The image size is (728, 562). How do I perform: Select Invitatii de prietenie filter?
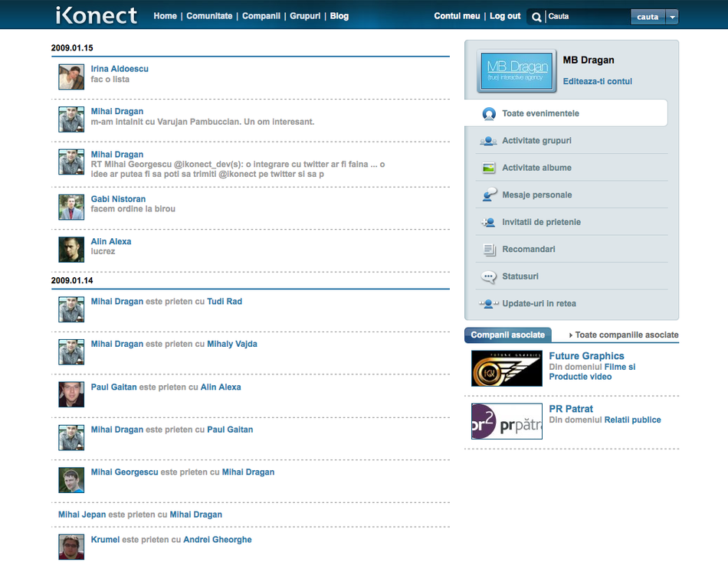click(x=541, y=222)
